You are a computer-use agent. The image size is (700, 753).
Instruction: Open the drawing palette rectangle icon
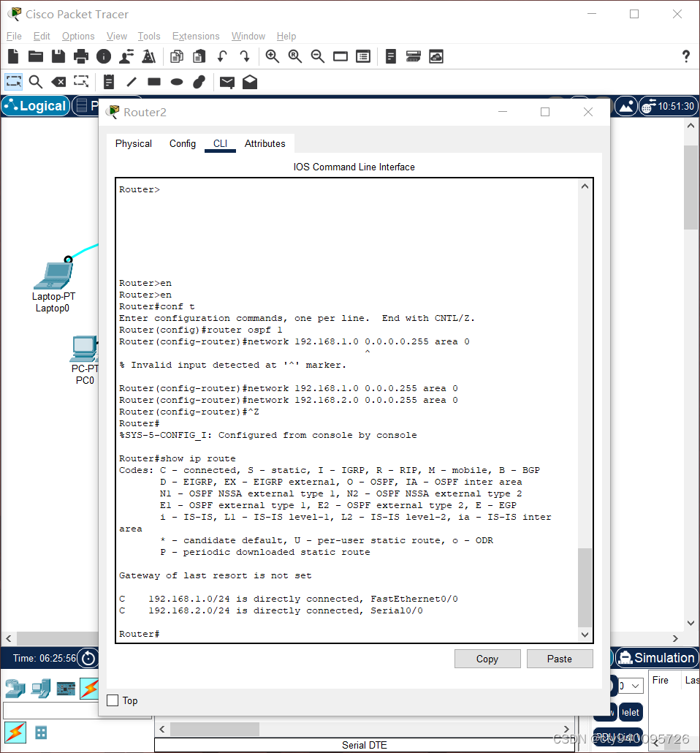pyautogui.click(x=341, y=57)
